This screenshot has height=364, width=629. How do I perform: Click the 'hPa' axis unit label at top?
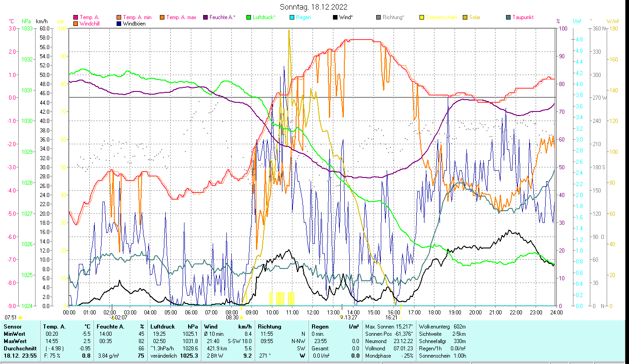coord(26,21)
